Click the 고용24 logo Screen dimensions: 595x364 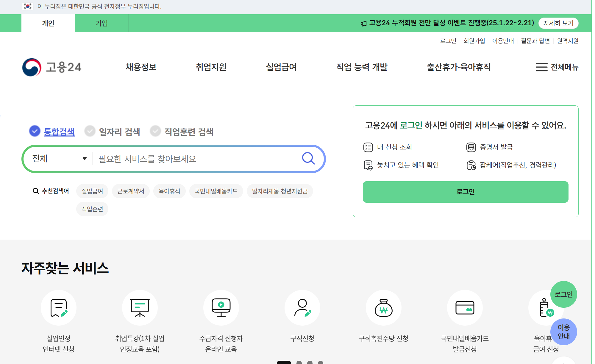(52, 67)
